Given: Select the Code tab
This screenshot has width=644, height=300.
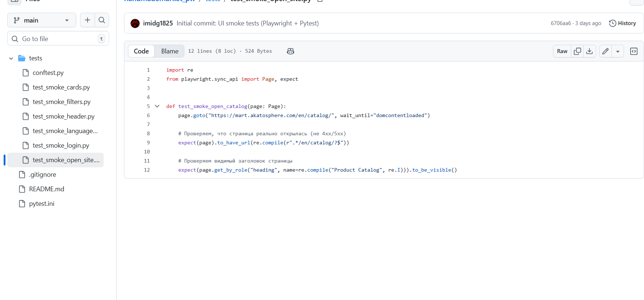Looking at the screenshot, I should (x=141, y=51).
